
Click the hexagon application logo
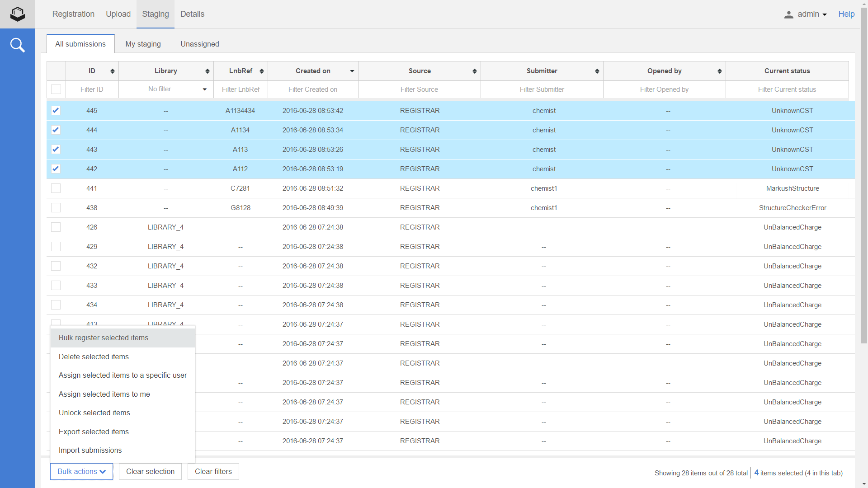(17, 14)
